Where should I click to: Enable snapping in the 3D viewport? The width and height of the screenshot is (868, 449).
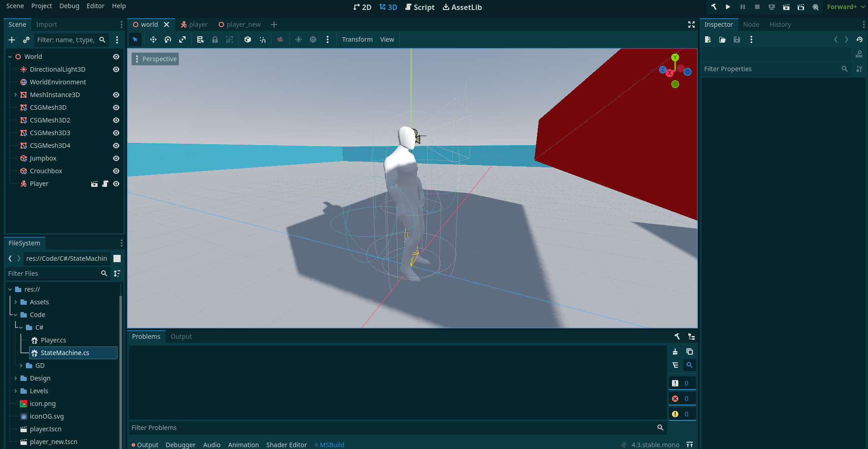click(263, 39)
